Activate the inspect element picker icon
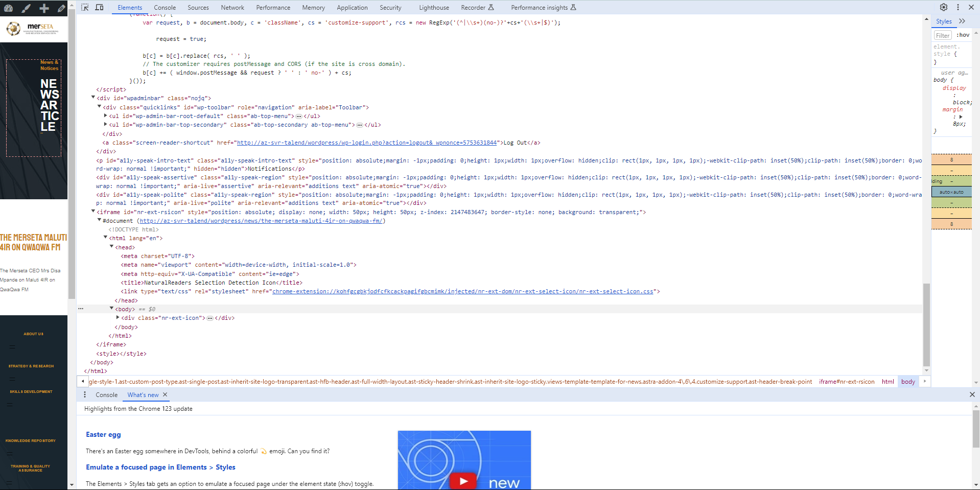This screenshot has height=490, width=980. (85, 7)
